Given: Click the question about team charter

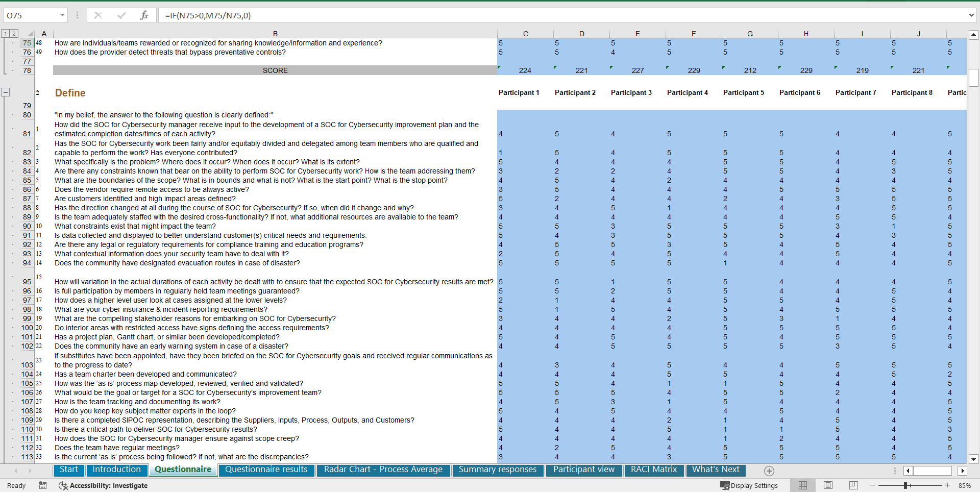Looking at the screenshot, I should (145, 374).
